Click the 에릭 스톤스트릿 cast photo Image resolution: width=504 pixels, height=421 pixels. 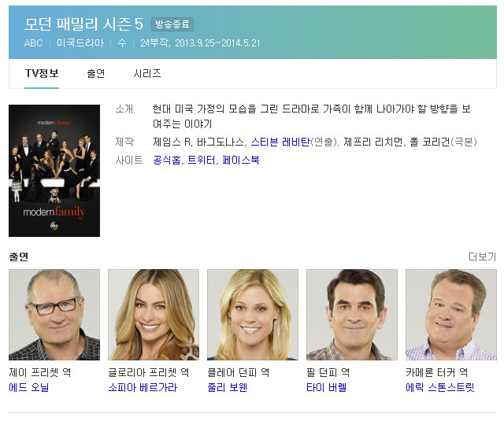pyautogui.click(x=451, y=315)
